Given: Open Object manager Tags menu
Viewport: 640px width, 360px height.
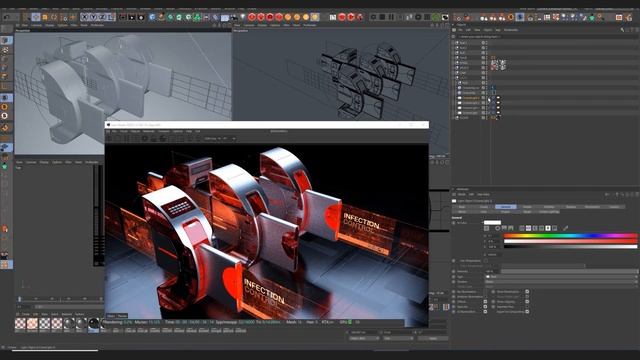Looking at the screenshot, I should (x=498, y=30).
